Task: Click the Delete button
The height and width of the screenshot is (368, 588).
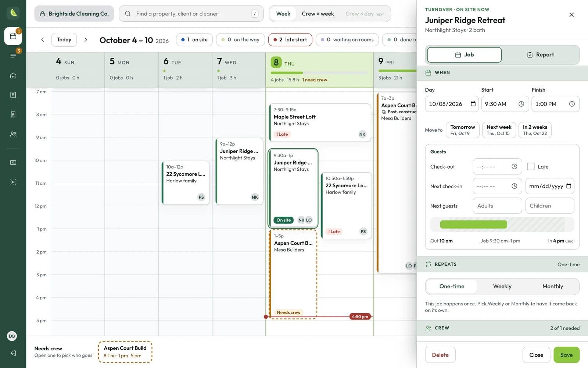Action: pyautogui.click(x=440, y=355)
